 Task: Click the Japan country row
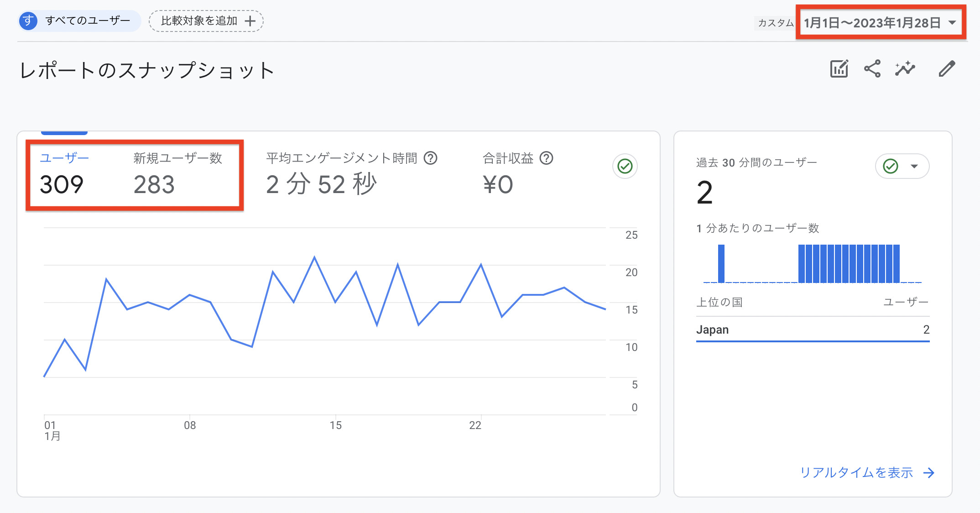pos(813,330)
